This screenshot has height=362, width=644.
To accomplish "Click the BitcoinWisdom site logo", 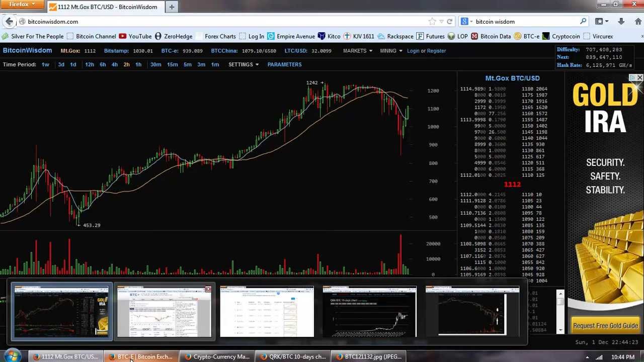I will pyautogui.click(x=27, y=50).
